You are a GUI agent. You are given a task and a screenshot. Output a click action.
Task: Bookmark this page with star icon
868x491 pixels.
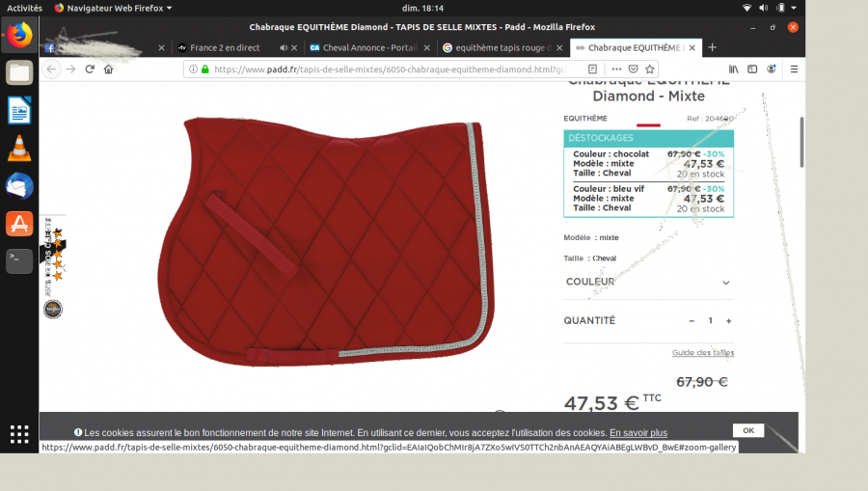tap(651, 69)
